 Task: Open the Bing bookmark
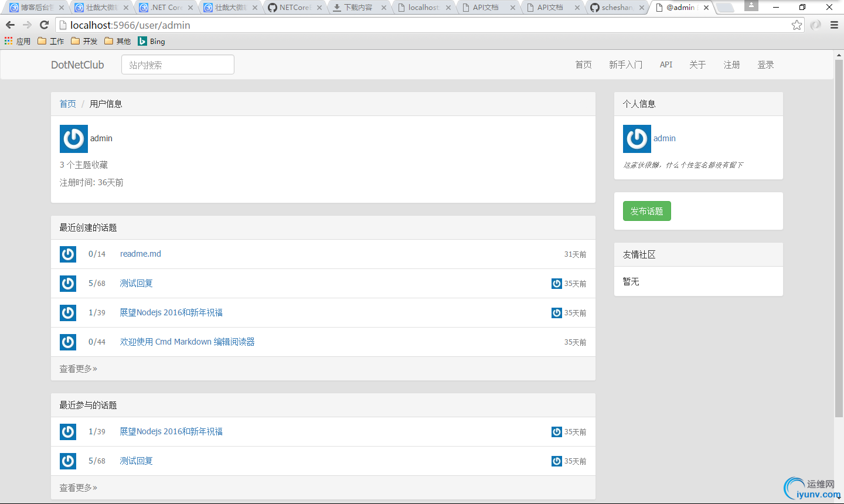[152, 41]
